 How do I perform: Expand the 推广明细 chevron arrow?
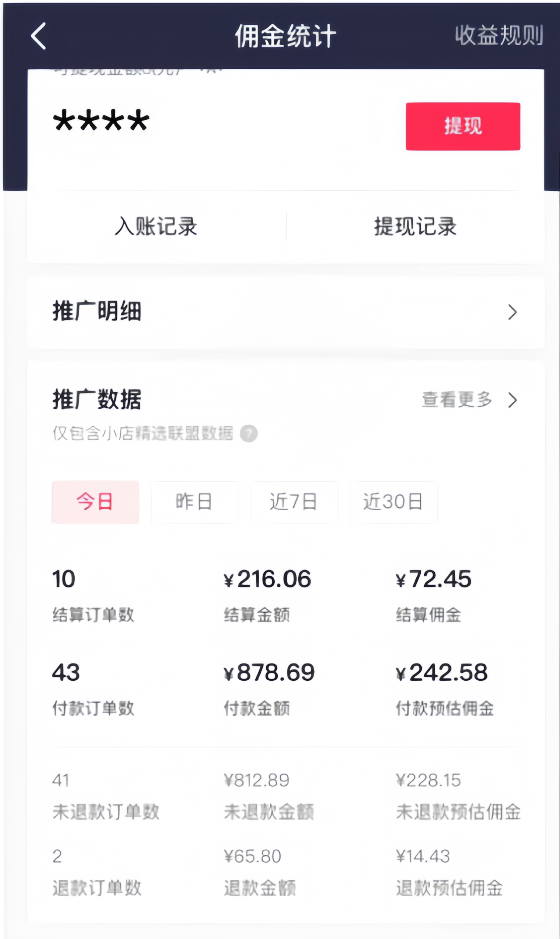(x=512, y=312)
